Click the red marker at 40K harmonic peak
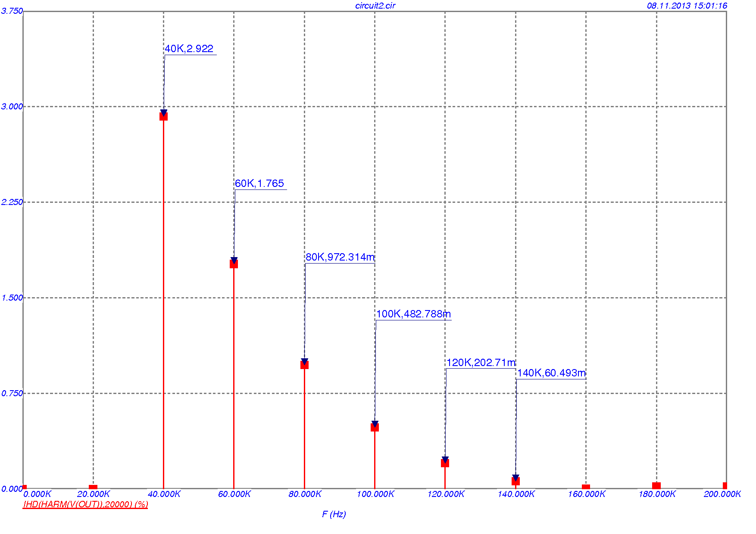Viewport: 756px width, 534px height. click(x=163, y=116)
